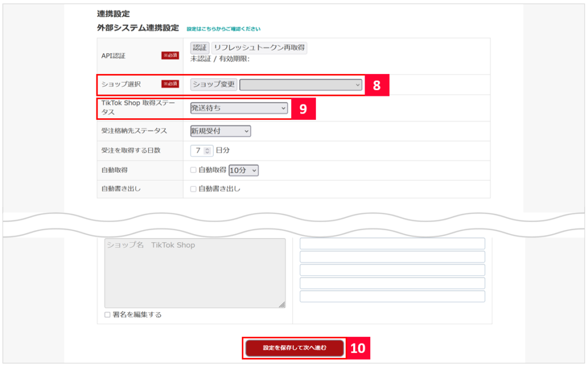Tick the 自動書き出し checkbox

pos(194,189)
